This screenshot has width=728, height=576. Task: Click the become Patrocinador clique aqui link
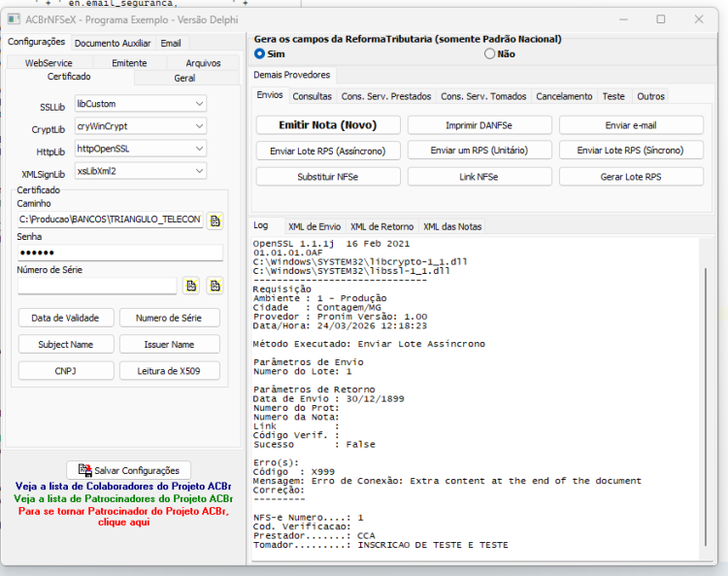pos(123,517)
